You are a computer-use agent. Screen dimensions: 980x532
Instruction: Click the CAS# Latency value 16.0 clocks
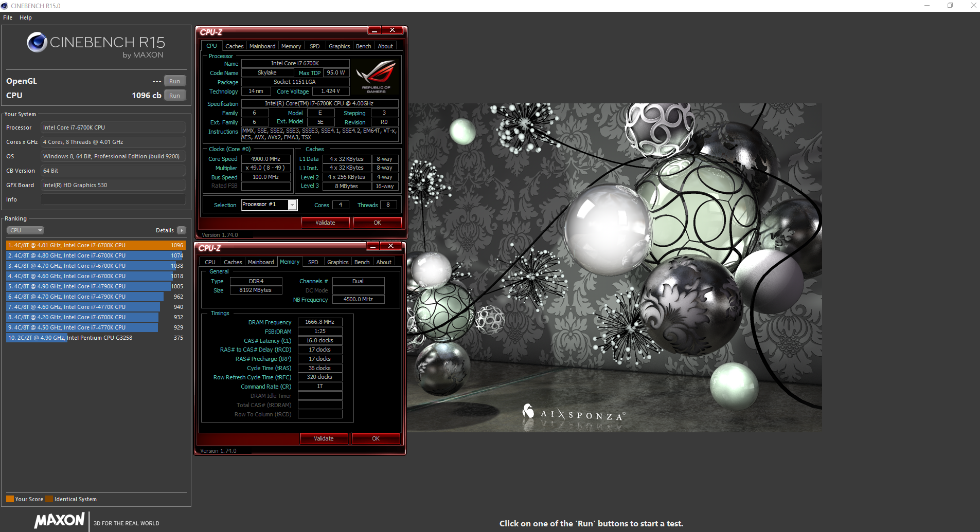[x=320, y=341]
